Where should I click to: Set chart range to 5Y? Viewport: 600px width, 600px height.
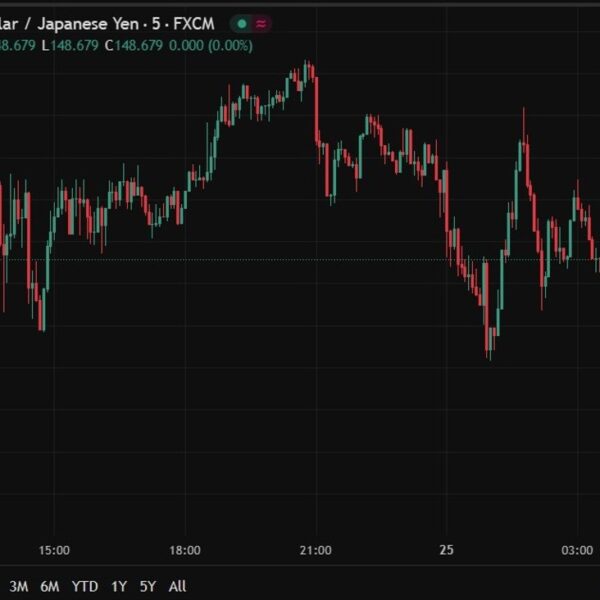tap(148, 586)
